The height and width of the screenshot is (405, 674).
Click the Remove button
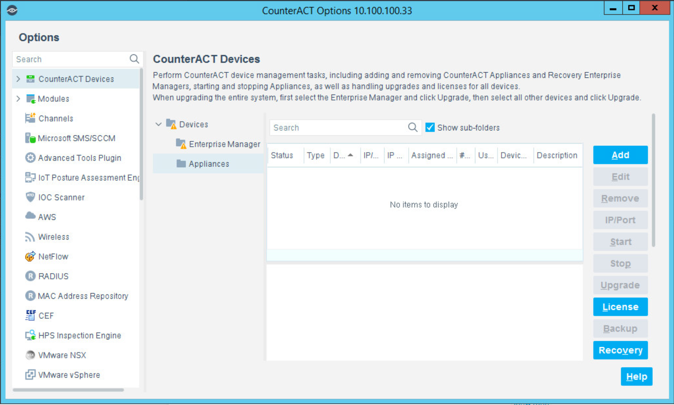pyautogui.click(x=620, y=198)
